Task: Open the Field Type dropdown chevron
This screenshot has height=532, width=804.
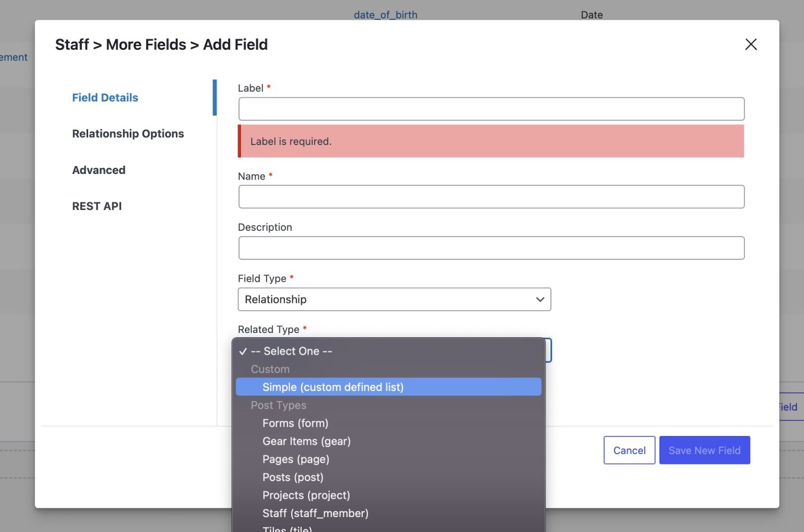Action: 540,299
